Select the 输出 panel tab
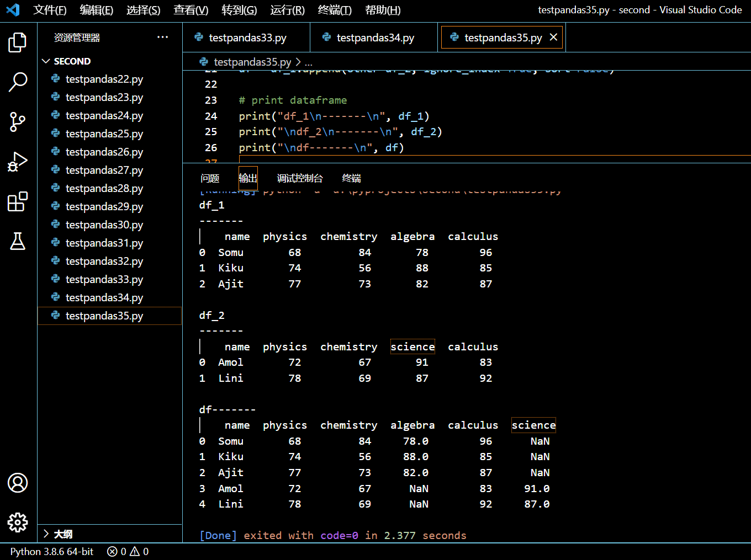751x560 pixels. pos(248,178)
